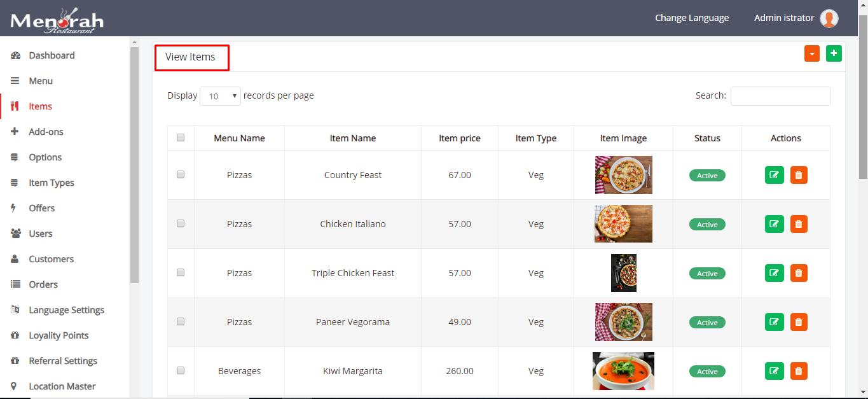Click the Search input field
Image resolution: width=868 pixels, height=399 pixels.
pyautogui.click(x=780, y=96)
